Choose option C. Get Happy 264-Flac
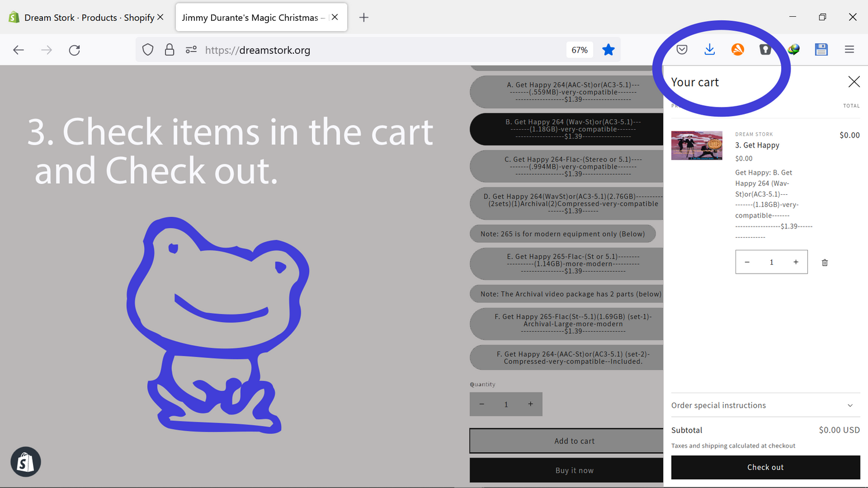Viewport: 868px width, 488px height. (x=567, y=167)
